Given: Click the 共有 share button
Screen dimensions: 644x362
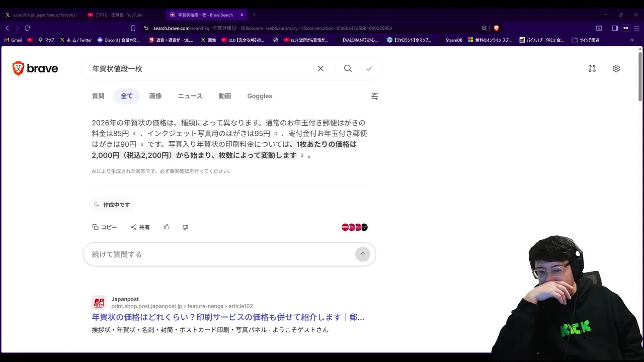Looking at the screenshot, I should click(x=140, y=227).
